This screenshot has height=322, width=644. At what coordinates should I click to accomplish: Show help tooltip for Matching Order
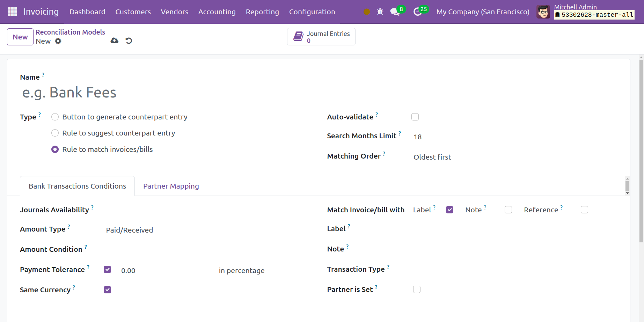coord(384,153)
